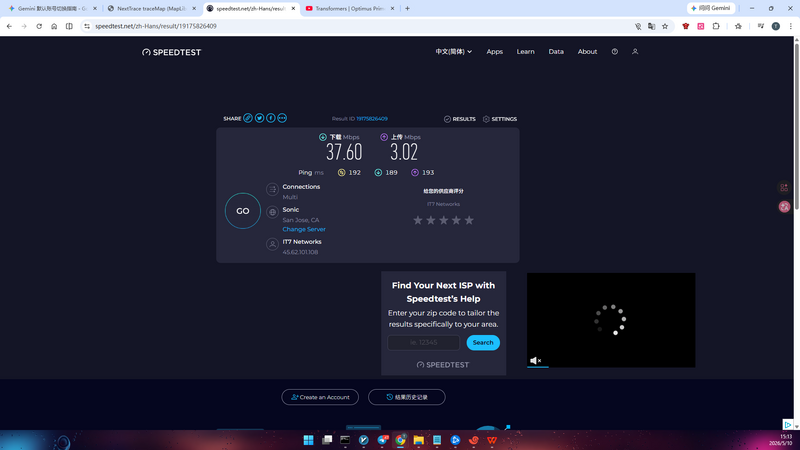The width and height of the screenshot is (800, 450).
Task: Start a new test with GO
Action: (x=243, y=211)
